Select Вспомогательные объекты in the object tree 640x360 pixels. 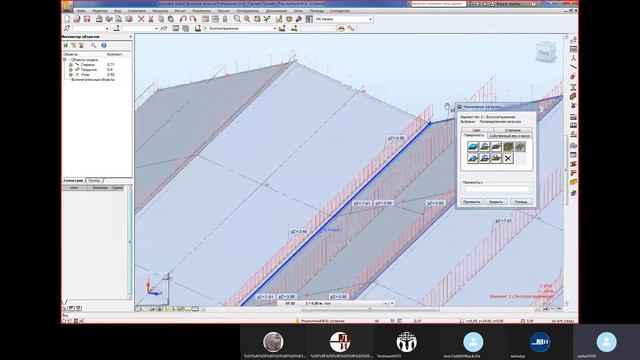point(93,80)
